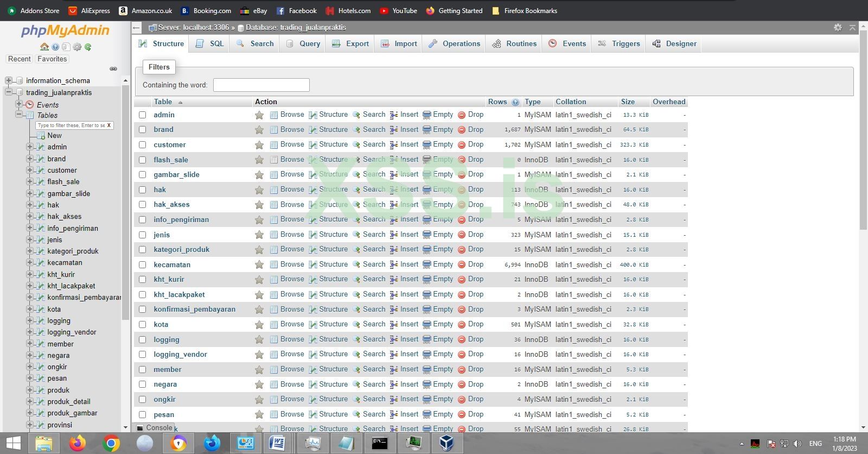Click the Rows help question-mark icon
The height and width of the screenshot is (454, 868).
tap(515, 102)
